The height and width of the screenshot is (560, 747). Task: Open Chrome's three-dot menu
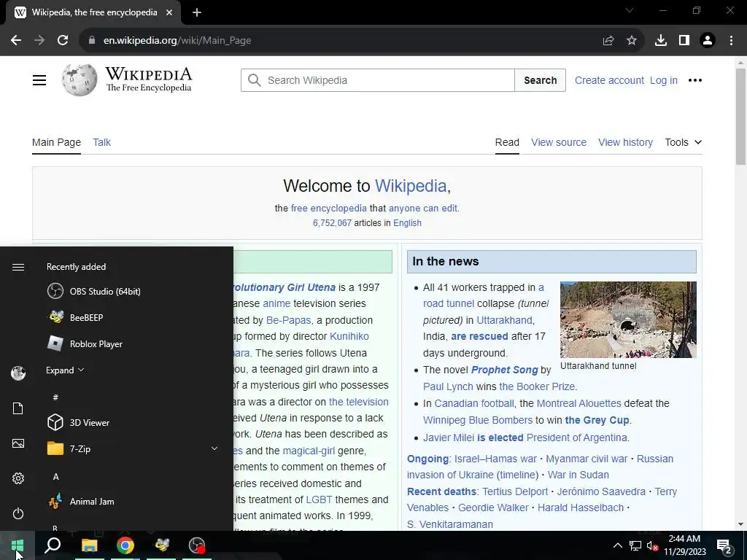pyautogui.click(x=731, y=41)
